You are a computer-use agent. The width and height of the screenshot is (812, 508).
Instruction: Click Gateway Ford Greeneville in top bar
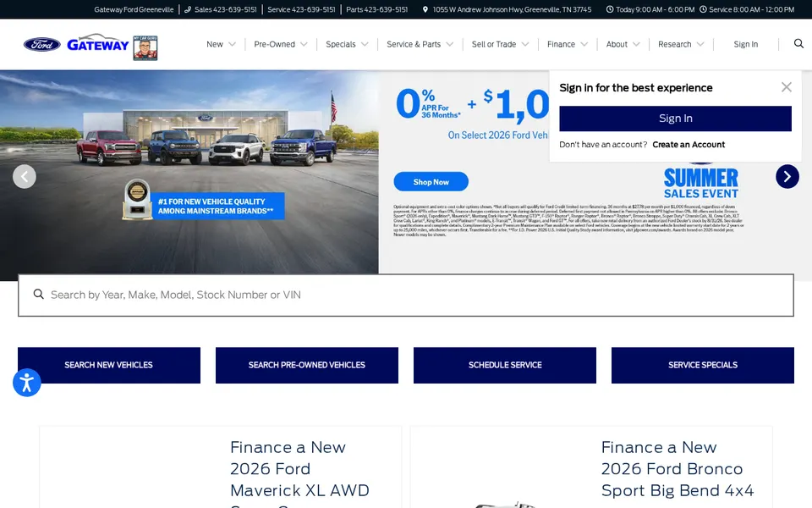click(x=134, y=9)
